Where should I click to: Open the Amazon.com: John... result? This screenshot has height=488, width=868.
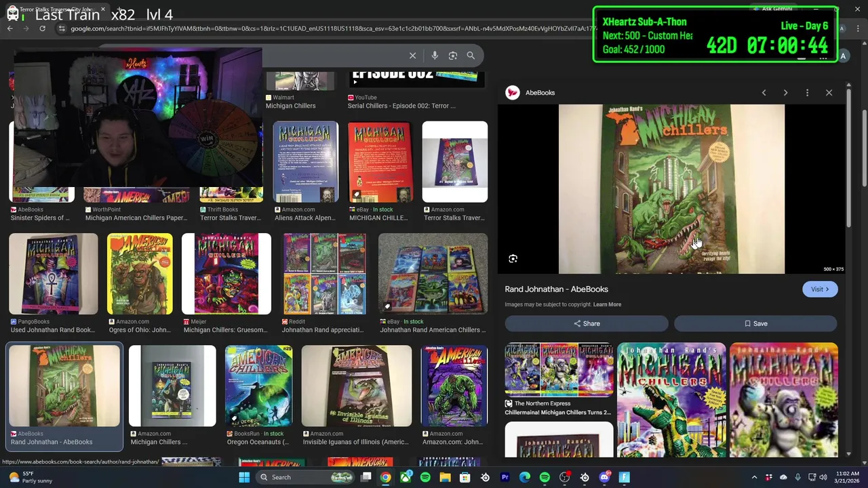point(454,396)
